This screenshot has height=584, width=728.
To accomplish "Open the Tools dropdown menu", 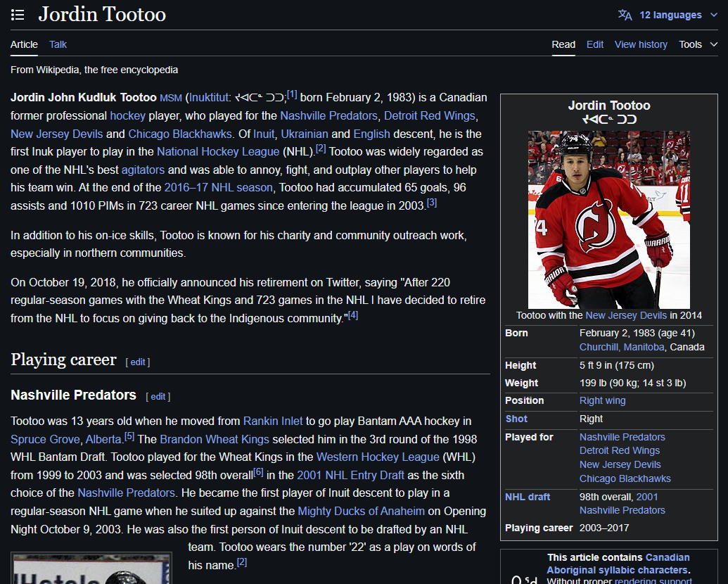I will [698, 44].
